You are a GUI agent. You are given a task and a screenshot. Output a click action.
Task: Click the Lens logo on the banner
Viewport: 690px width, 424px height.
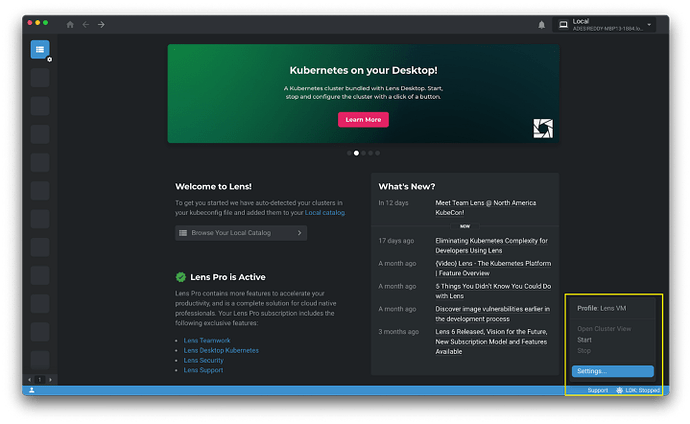click(x=542, y=128)
